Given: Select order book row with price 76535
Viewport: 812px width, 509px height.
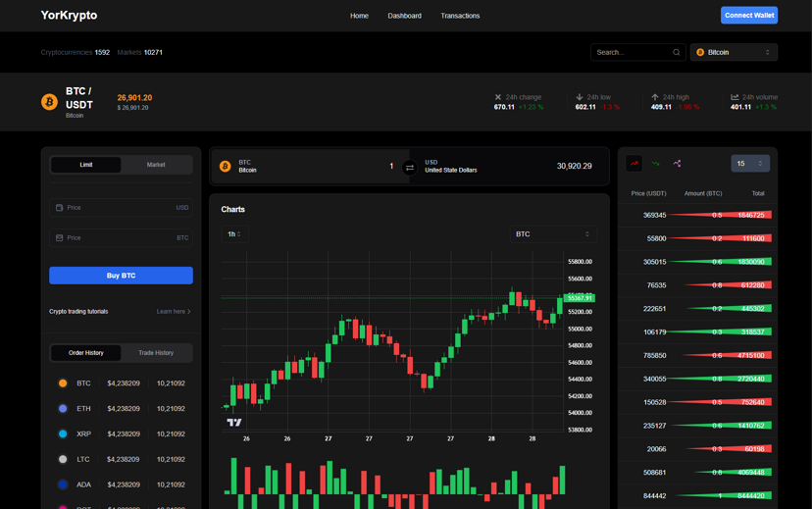Looking at the screenshot, I should click(697, 285).
